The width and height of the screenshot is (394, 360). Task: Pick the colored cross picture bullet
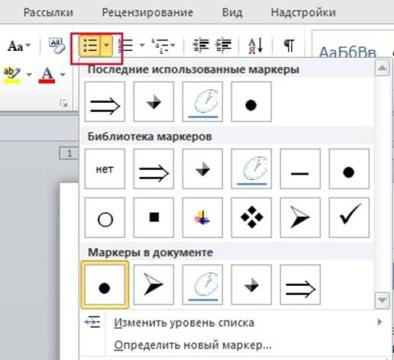(x=203, y=217)
